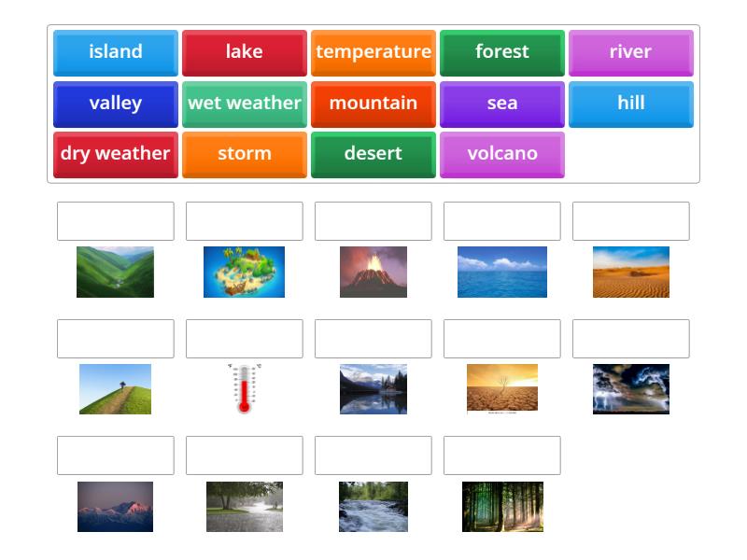Click the red thermometer image
747x560 pixels.
point(244,389)
